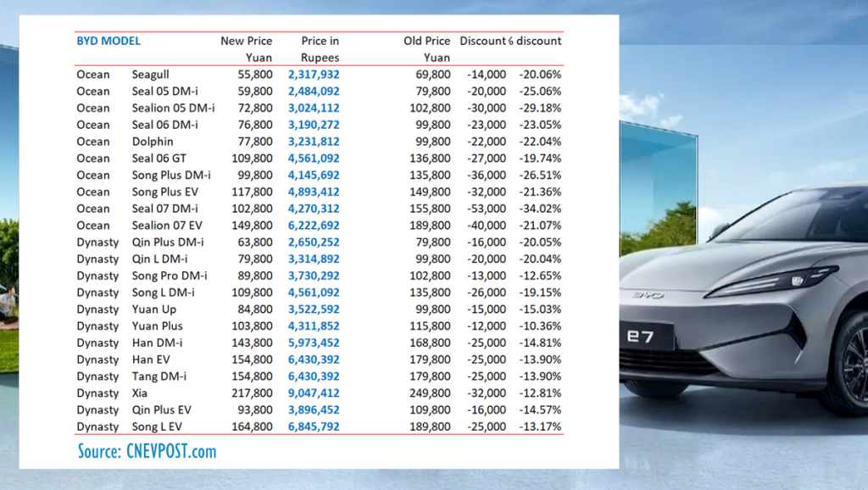Image resolution: width=868 pixels, height=490 pixels.
Task: Select the rupee price "4,270,312"
Action: 314,209
